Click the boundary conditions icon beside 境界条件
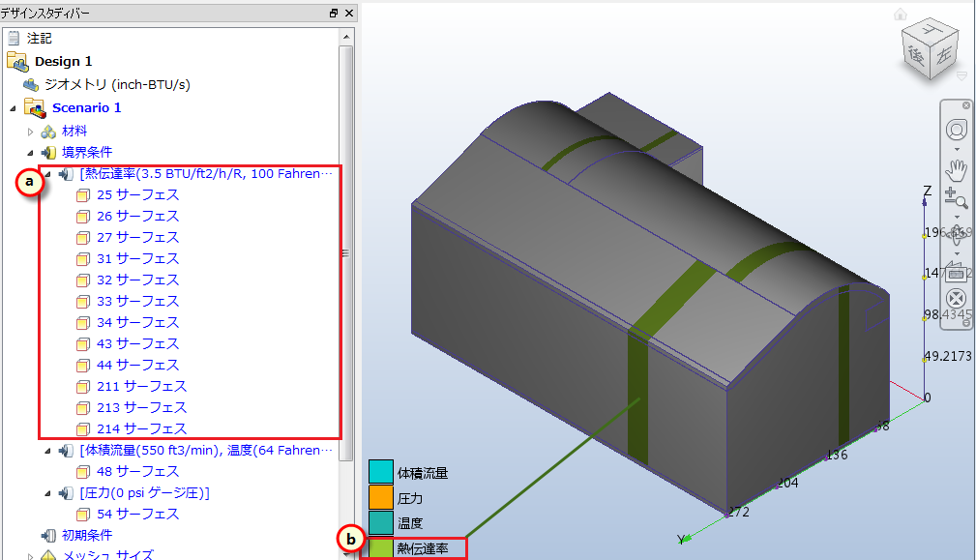The width and height of the screenshot is (976, 560). point(48,153)
